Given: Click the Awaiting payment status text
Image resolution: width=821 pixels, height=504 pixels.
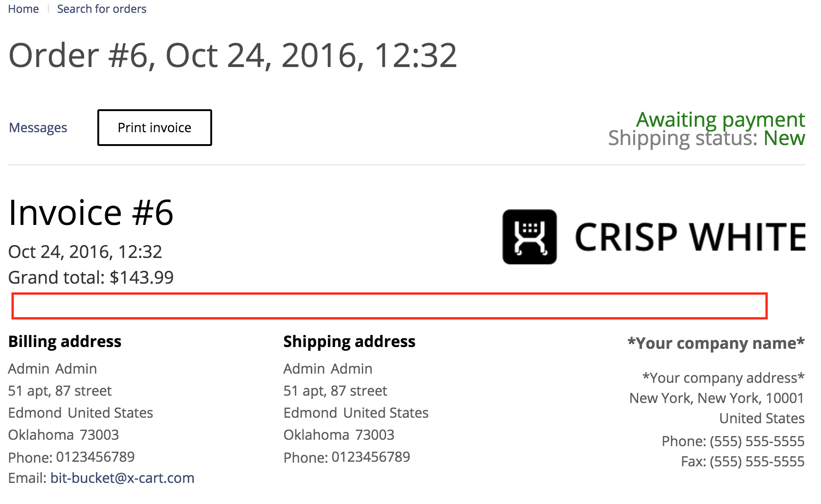Looking at the screenshot, I should (x=720, y=120).
